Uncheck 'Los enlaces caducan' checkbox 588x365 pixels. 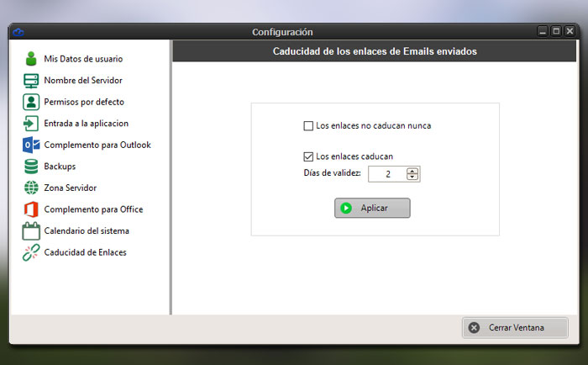tap(308, 156)
